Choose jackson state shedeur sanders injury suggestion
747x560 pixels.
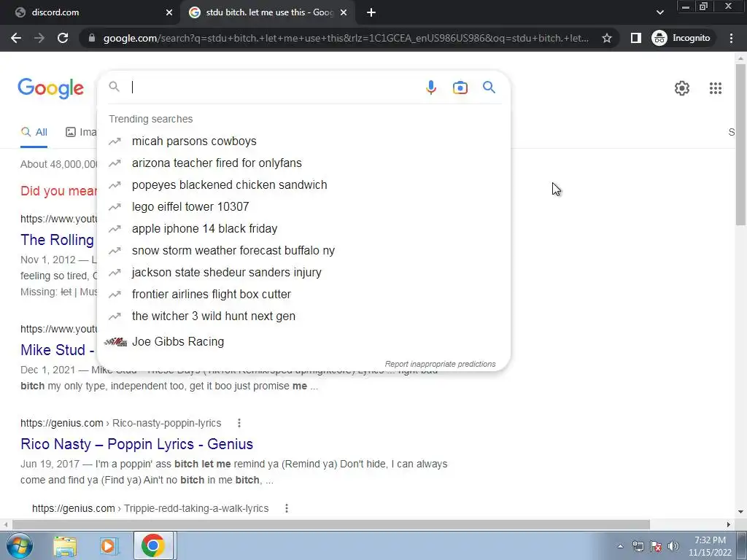click(x=303, y=273)
